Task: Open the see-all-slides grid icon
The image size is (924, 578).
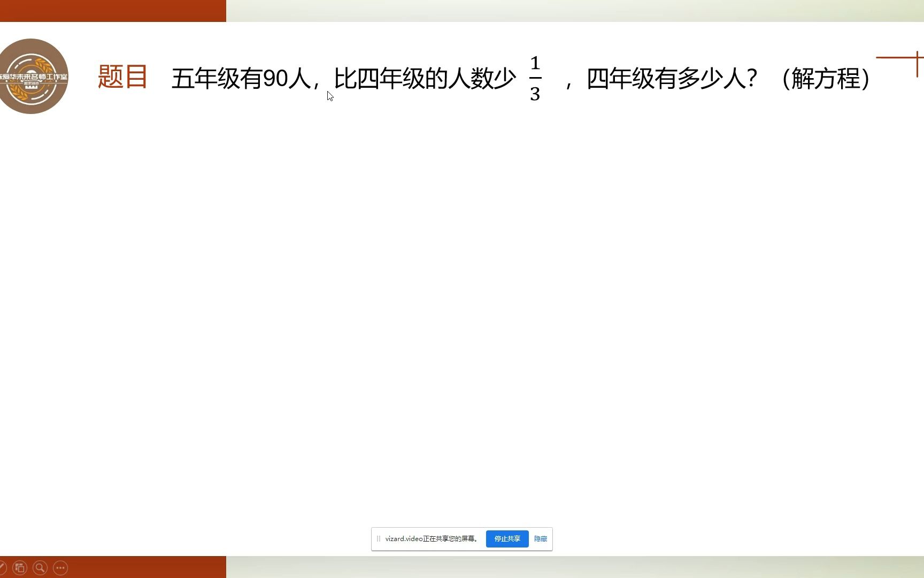Action: (20, 568)
